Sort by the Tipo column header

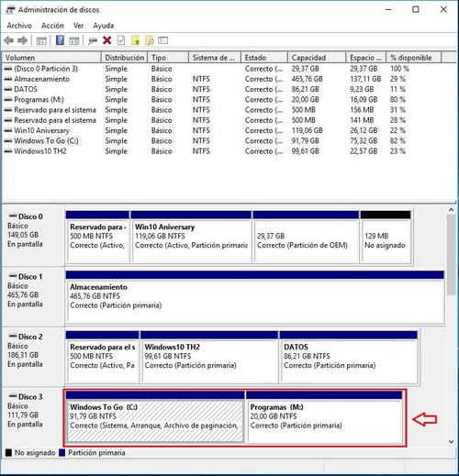pos(168,58)
